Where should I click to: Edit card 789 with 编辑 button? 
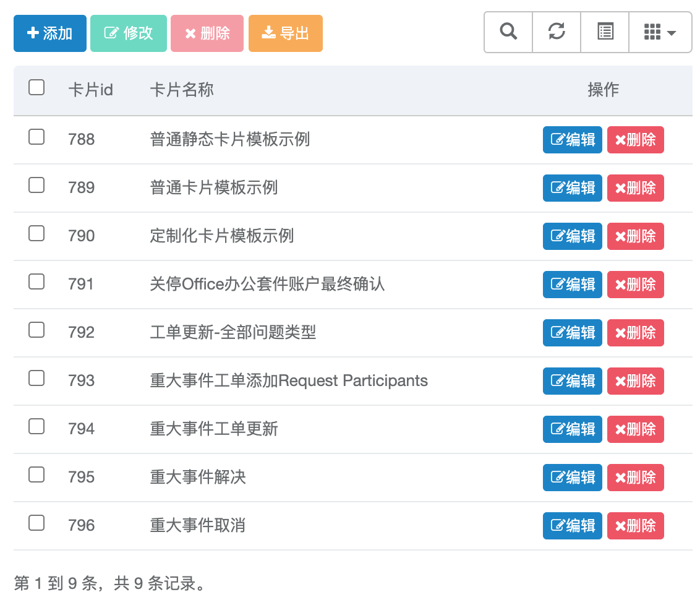pos(572,188)
